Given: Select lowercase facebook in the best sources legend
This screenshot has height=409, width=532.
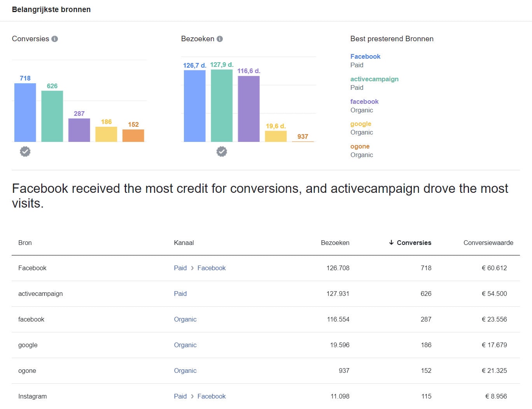Looking at the screenshot, I should pos(364,101).
